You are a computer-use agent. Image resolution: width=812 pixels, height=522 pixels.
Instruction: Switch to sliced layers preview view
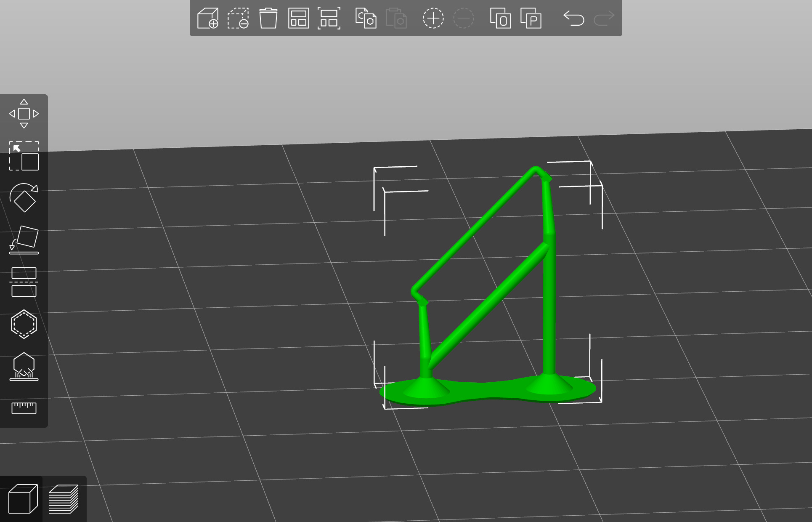point(64,499)
